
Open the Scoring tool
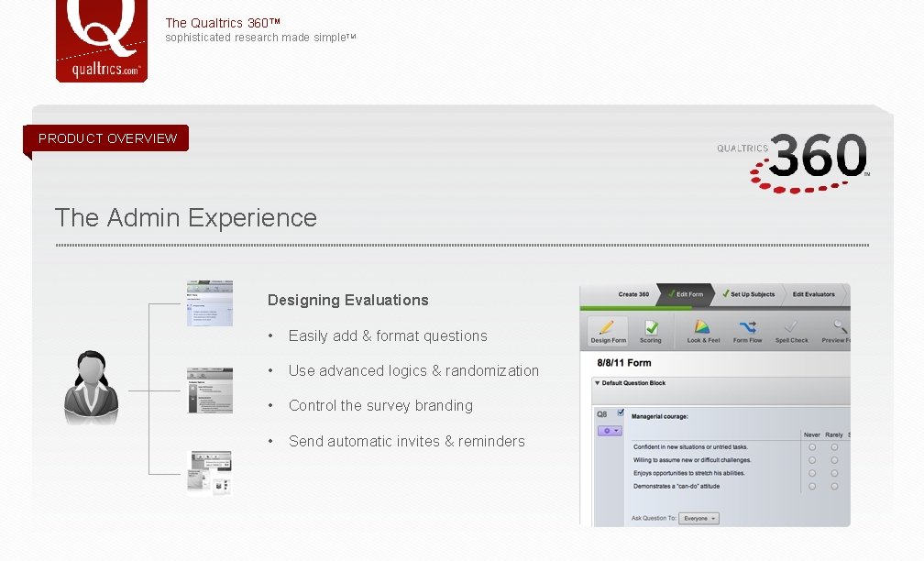(651, 332)
